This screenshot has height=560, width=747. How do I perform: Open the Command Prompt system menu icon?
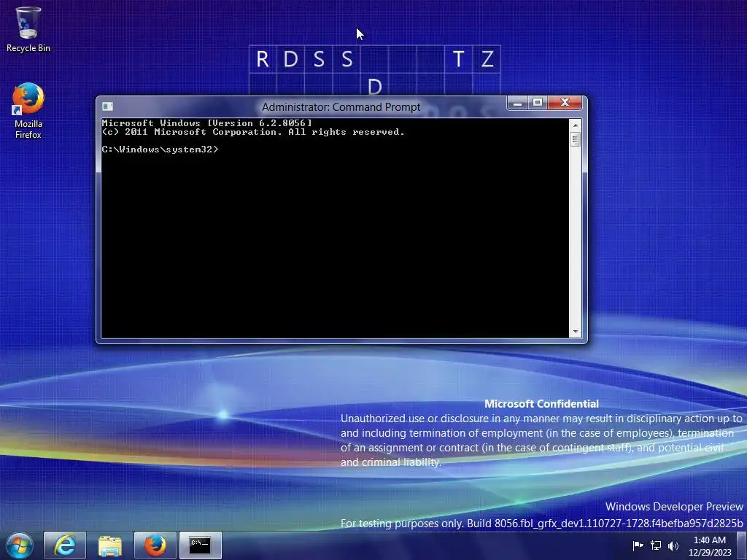click(108, 106)
